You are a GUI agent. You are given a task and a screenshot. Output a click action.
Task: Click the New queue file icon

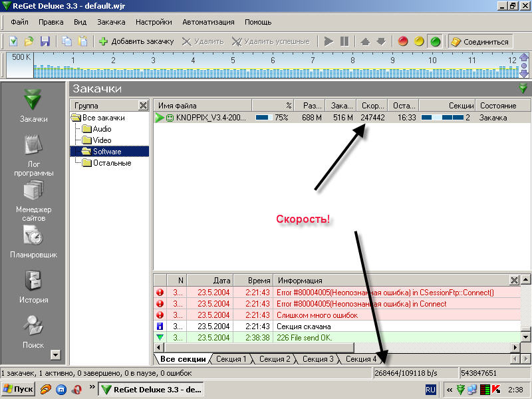click(13, 41)
